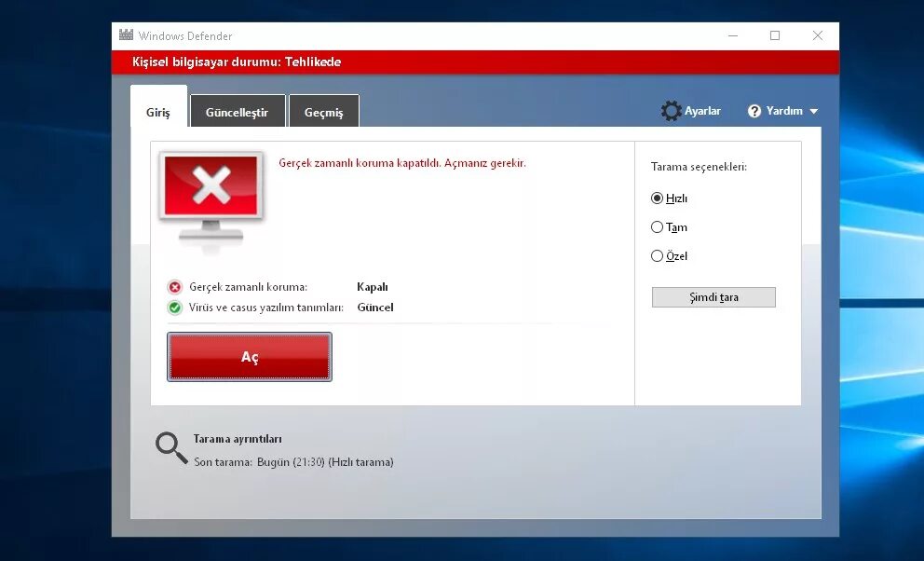Viewport: 924px width, 561px height.
Task: Open the Güncelleştir tab
Action: (x=238, y=111)
